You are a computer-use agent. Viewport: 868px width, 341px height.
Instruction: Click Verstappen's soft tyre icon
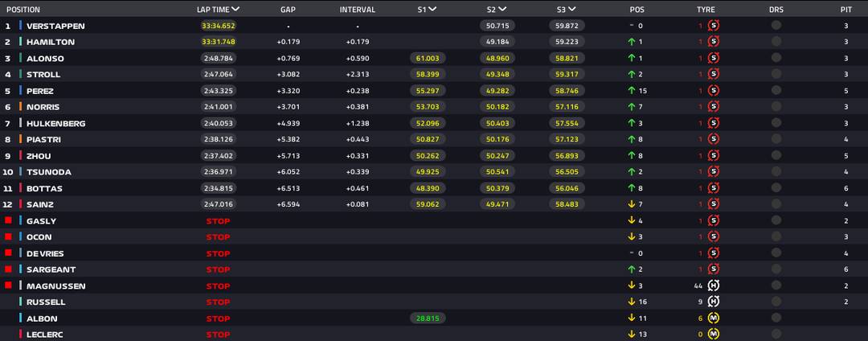click(x=714, y=26)
